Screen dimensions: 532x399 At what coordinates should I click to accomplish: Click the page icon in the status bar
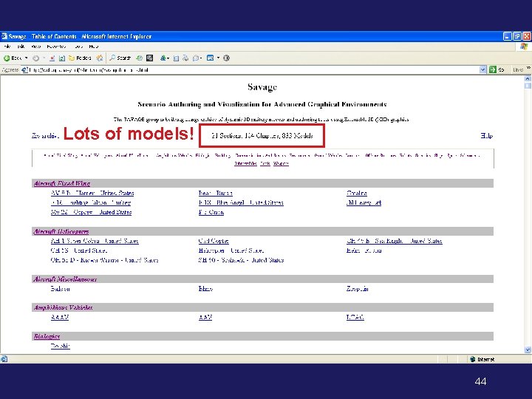pos(4,359)
